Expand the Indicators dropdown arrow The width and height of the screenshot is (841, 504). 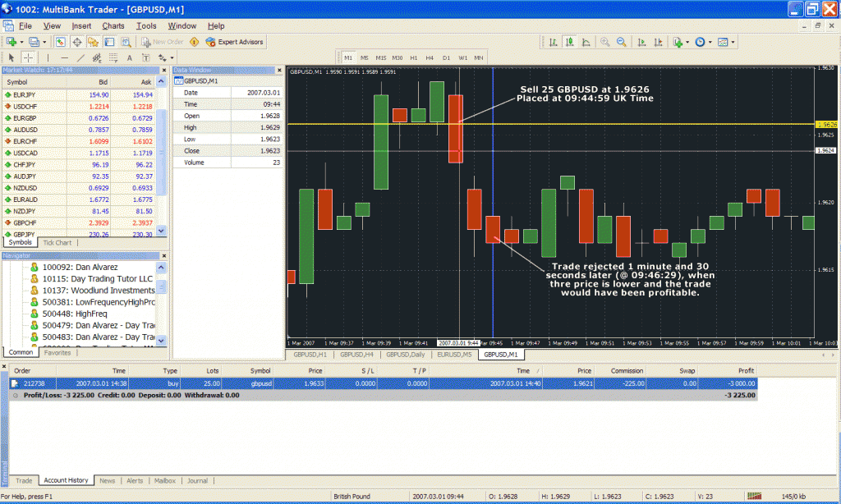coord(687,42)
